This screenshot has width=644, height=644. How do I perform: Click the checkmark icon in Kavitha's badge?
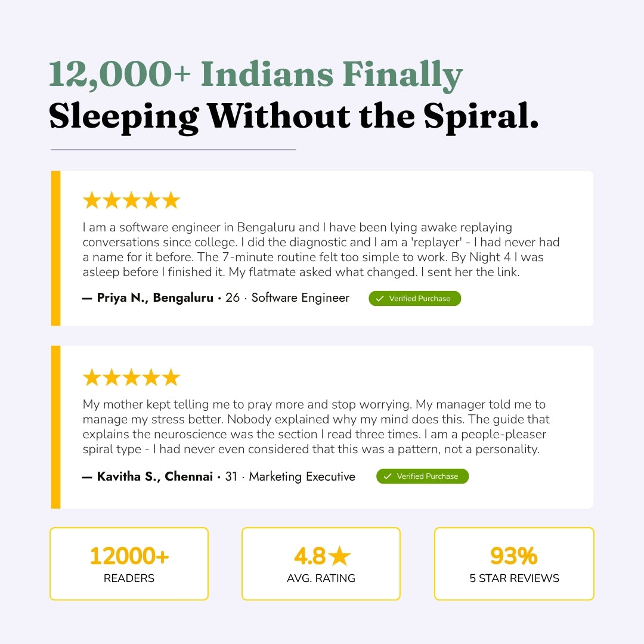(388, 476)
